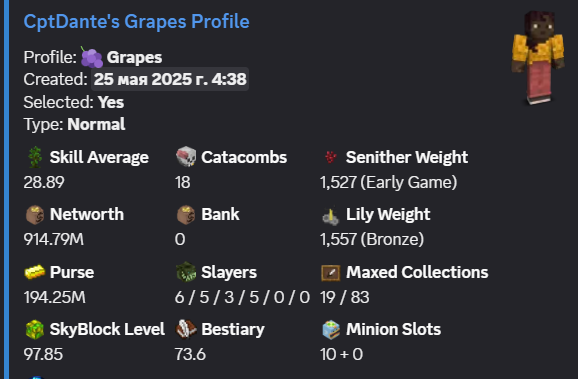Viewport: 578px width, 379px height.
Task: Open CptDante's Grapes Profile title link
Action: 136,21
